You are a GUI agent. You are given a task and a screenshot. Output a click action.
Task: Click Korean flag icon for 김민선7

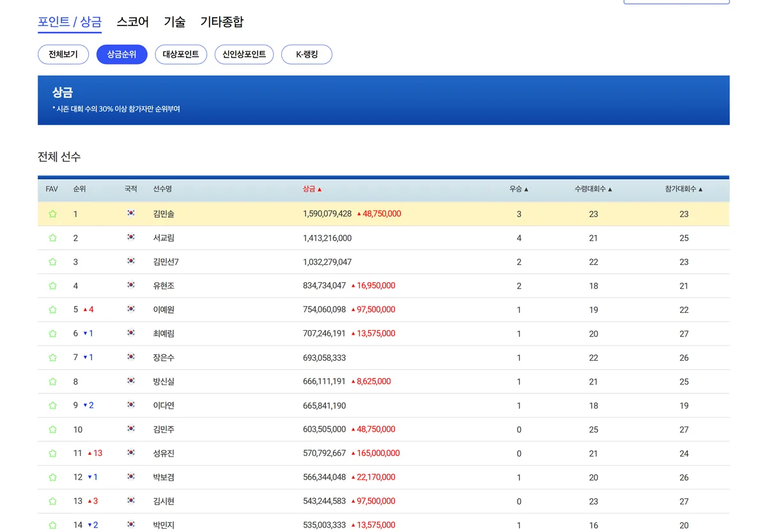point(131,261)
